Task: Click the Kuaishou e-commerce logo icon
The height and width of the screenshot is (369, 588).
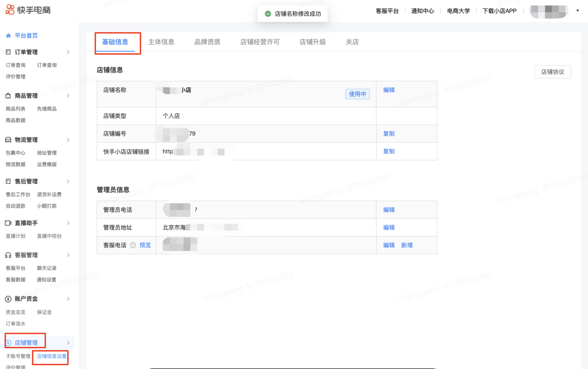Action: 10,10
